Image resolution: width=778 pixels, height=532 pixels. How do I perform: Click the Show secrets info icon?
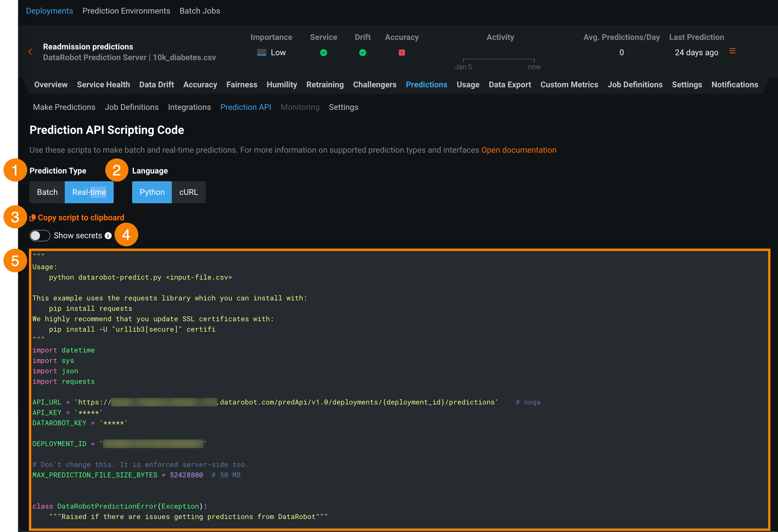(x=108, y=236)
